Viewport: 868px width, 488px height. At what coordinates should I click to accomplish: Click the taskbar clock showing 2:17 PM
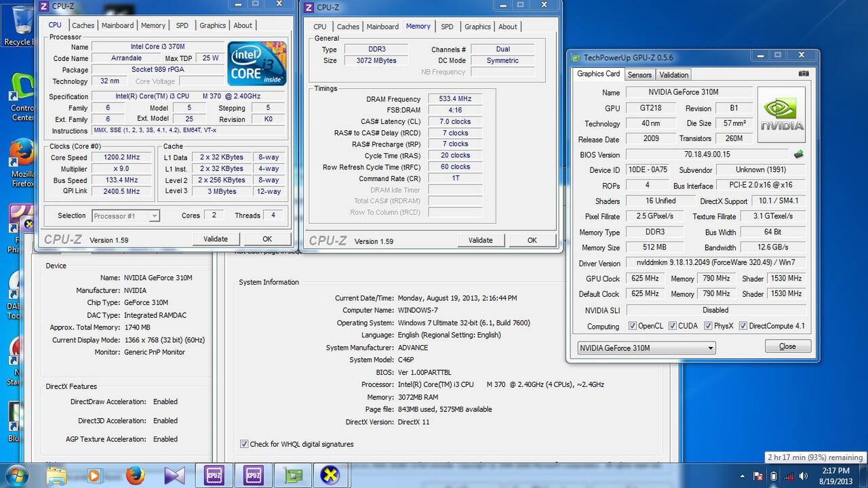[x=836, y=476]
